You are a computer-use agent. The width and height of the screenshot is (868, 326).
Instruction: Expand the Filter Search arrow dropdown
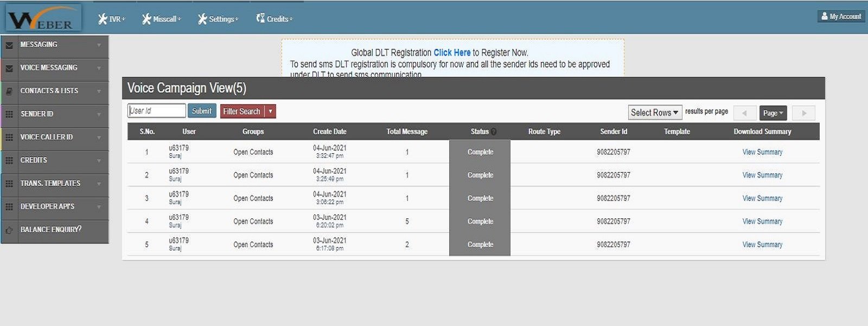click(x=270, y=111)
